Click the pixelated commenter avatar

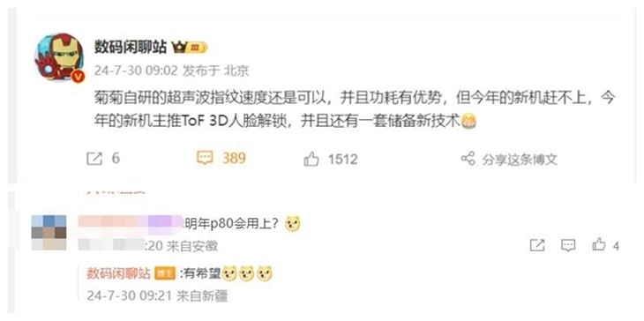pos(49,233)
